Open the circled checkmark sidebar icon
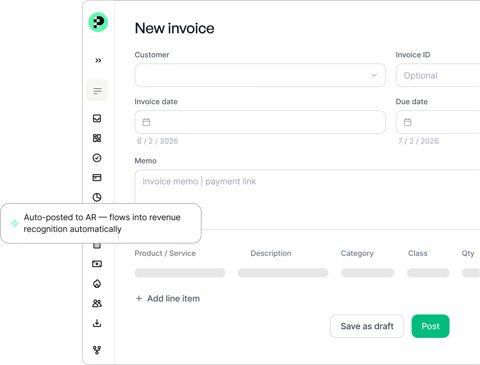Image resolution: width=480 pixels, height=365 pixels. tap(97, 158)
